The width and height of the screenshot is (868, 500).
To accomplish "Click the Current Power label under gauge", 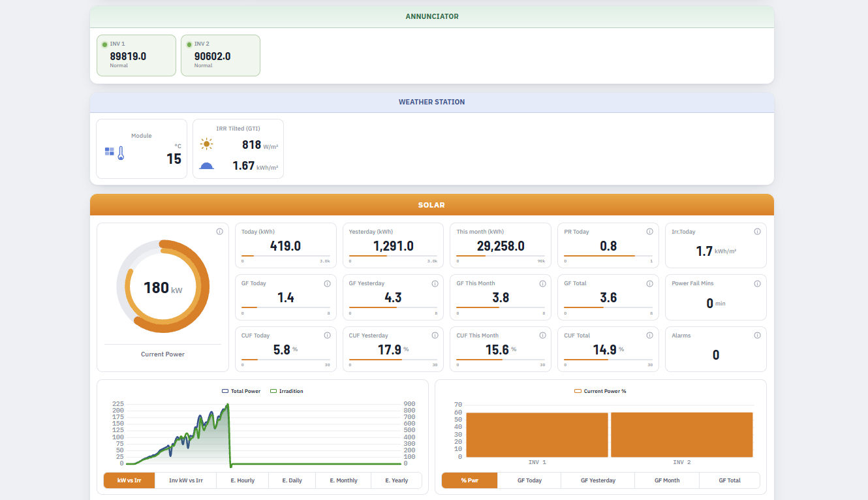I will (x=163, y=354).
